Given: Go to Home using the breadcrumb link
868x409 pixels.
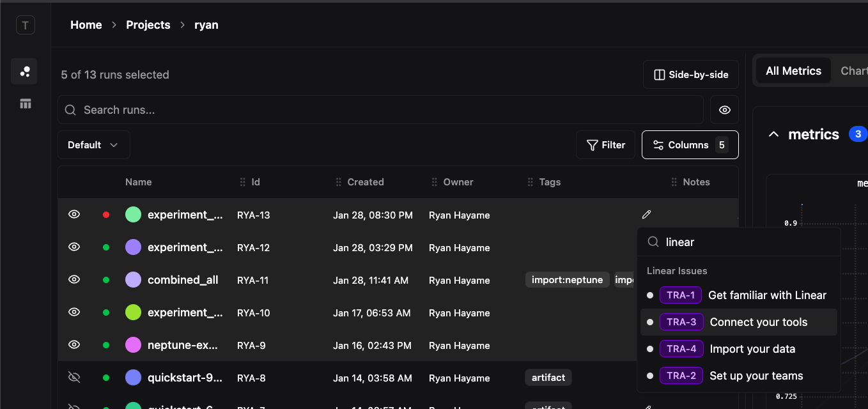Looking at the screenshot, I should [86, 24].
